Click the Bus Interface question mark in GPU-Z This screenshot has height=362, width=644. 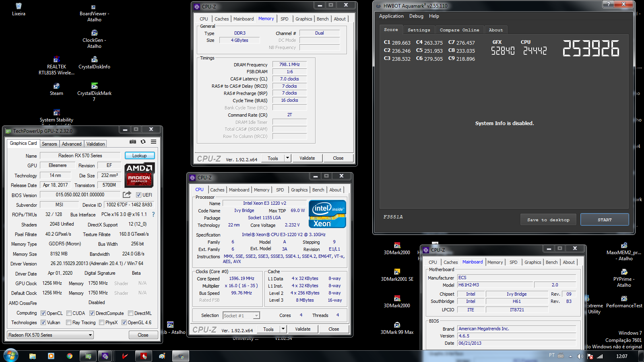153,214
